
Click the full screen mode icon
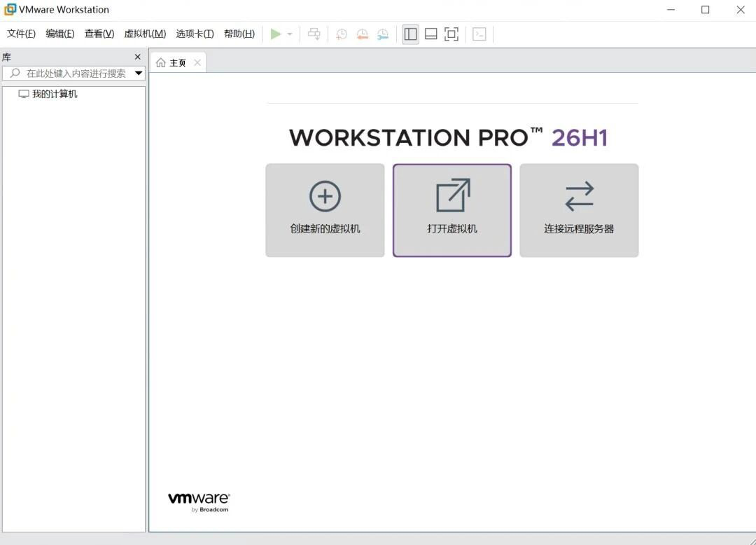pyautogui.click(x=451, y=34)
